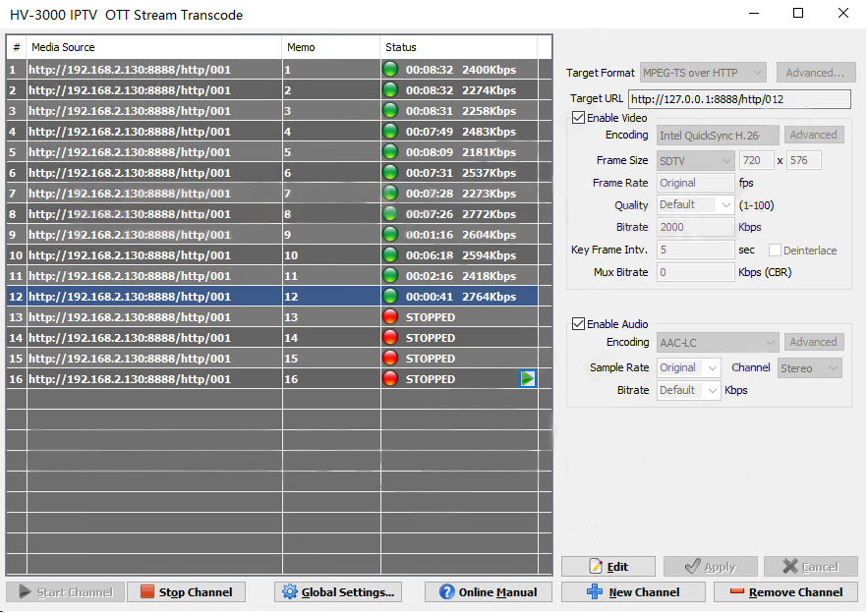Viewport: 868px width, 613px height.
Task: Click green status light of channel 12
Action: coord(390,296)
